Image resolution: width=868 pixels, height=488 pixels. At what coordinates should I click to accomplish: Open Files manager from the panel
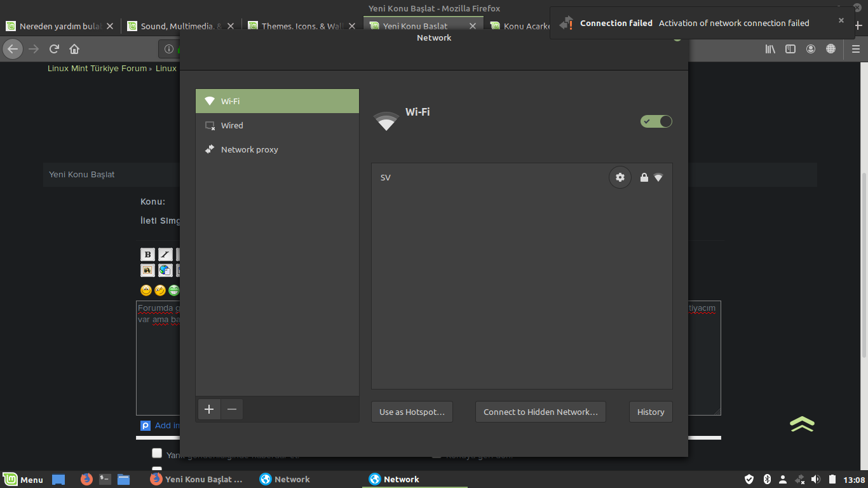(124, 480)
